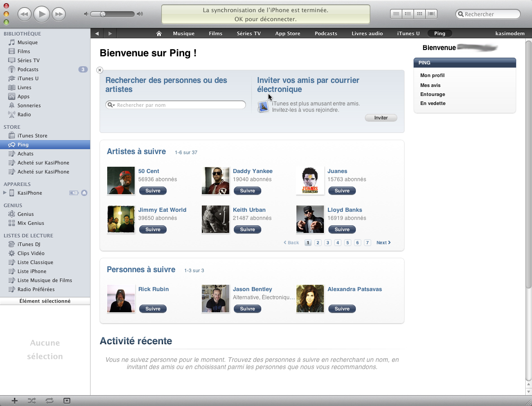Click the add playlist plus button
The height and width of the screenshot is (406, 532).
coord(14,401)
